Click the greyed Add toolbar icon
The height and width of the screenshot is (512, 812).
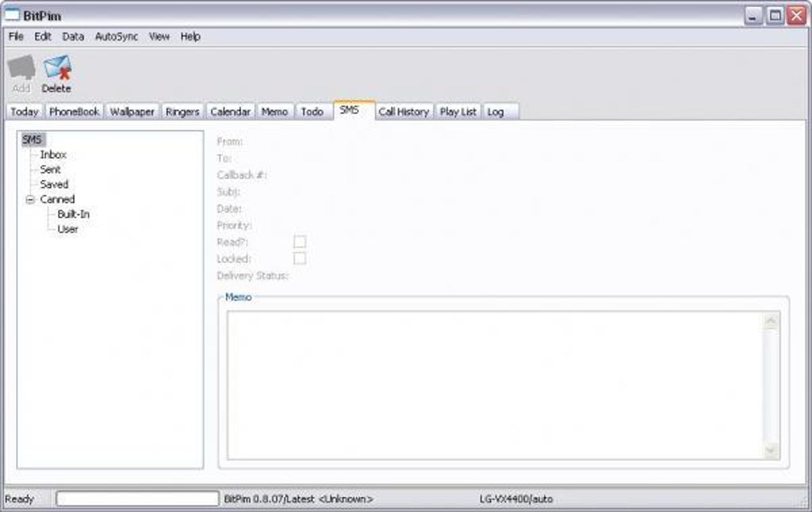pos(21,68)
